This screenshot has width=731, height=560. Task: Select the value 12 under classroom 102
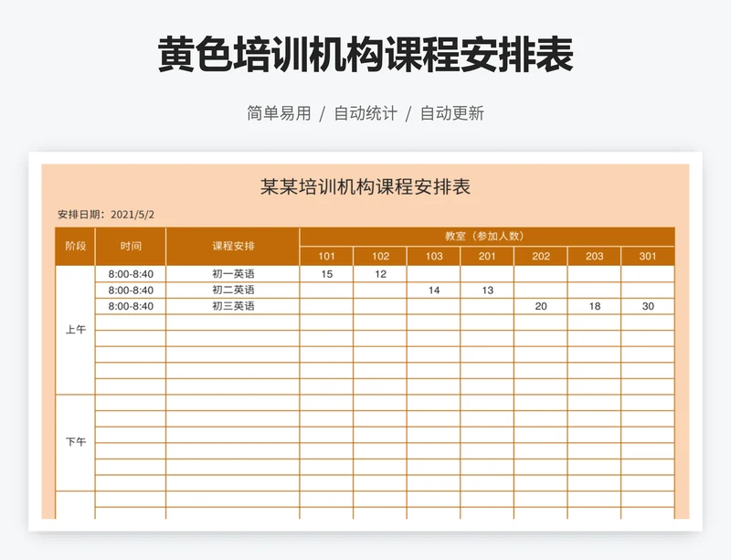pos(380,274)
